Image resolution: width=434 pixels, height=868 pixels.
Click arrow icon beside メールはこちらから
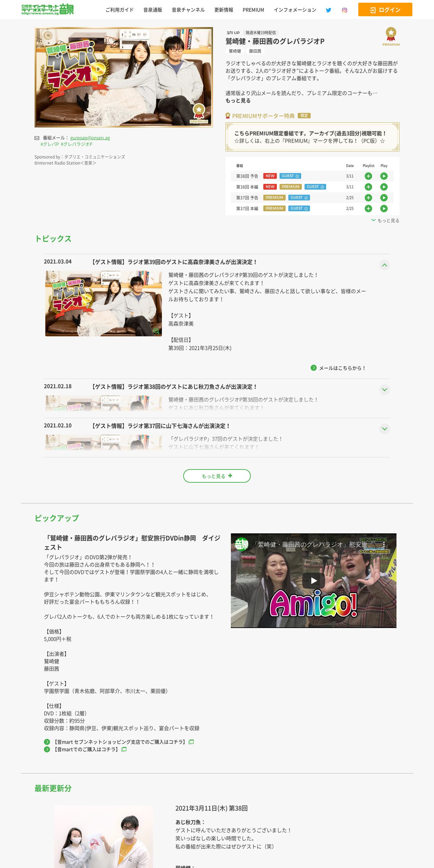[314, 368]
